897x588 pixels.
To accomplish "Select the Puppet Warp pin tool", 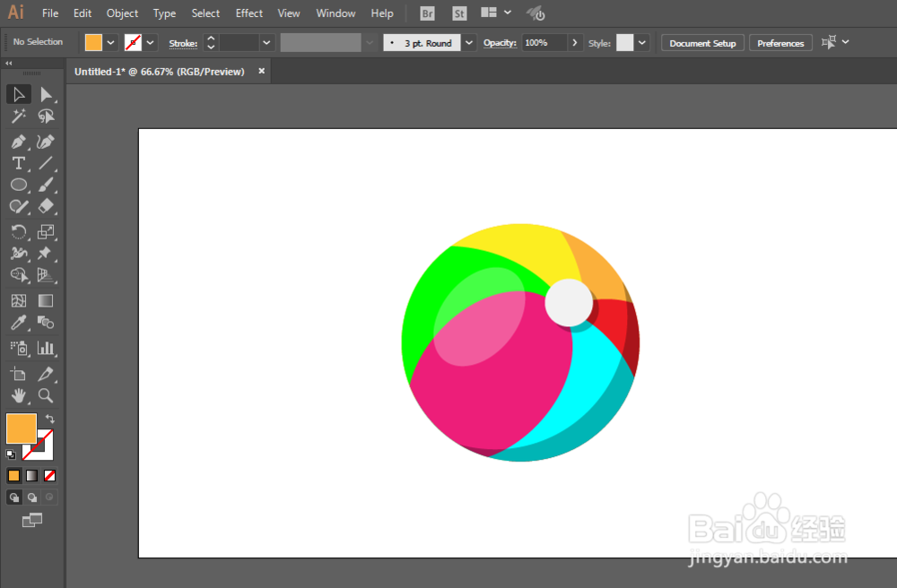I will pyautogui.click(x=46, y=253).
